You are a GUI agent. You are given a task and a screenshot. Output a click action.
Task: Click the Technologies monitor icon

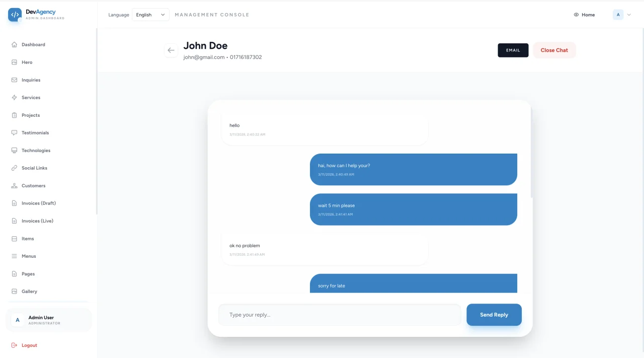pos(14,151)
